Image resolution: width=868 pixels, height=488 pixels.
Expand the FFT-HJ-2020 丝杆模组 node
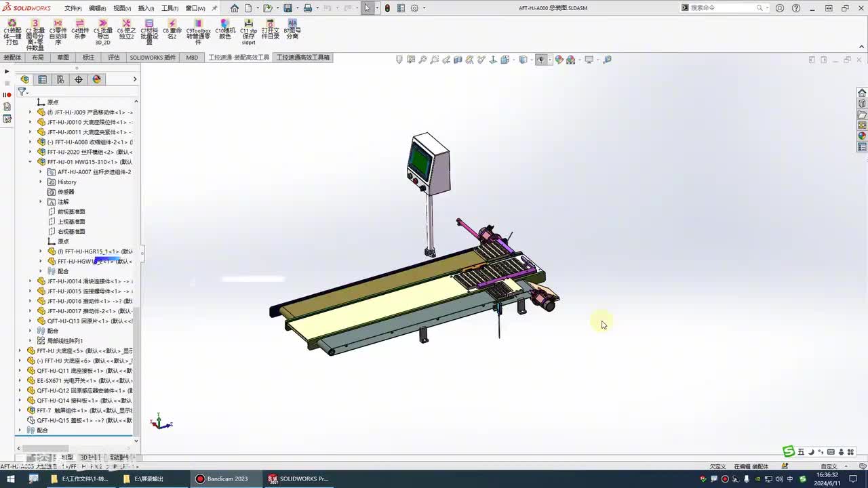click(30, 152)
